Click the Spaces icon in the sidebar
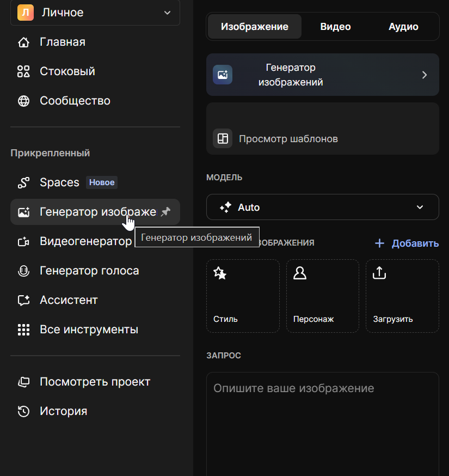The height and width of the screenshot is (476, 449). [x=23, y=182]
